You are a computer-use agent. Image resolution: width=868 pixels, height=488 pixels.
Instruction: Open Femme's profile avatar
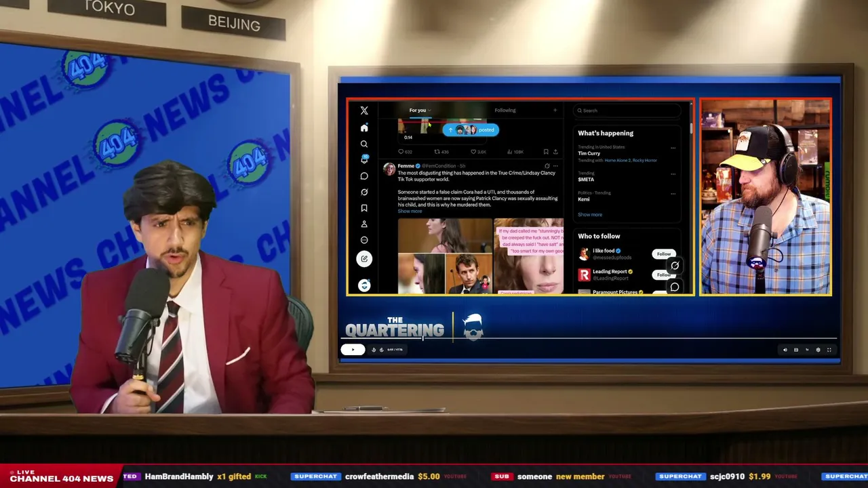[x=389, y=169]
